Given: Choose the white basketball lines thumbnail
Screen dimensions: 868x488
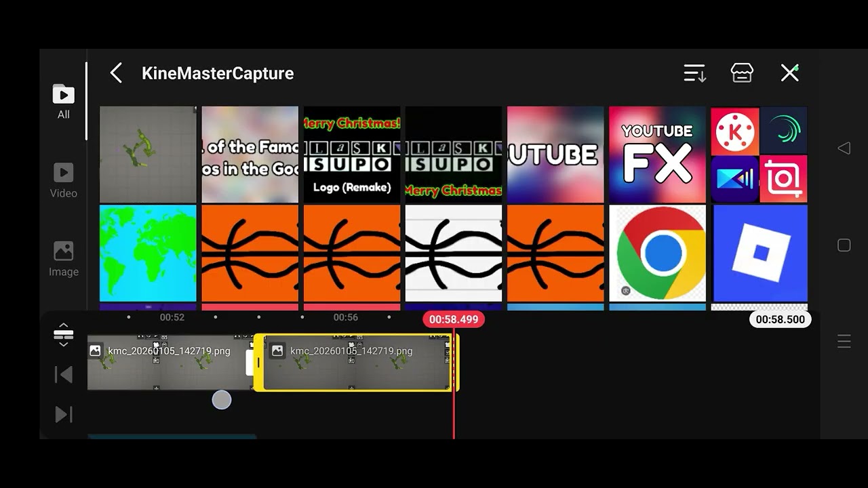Looking at the screenshot, I should (453, 253).
